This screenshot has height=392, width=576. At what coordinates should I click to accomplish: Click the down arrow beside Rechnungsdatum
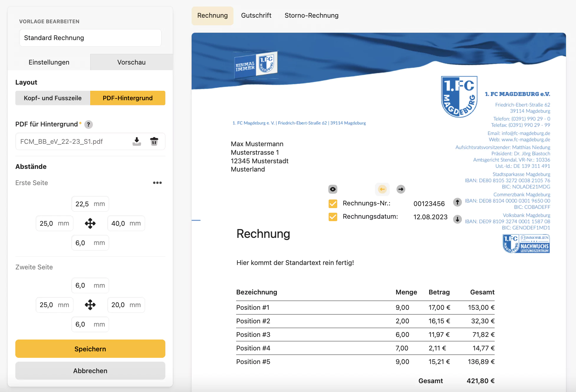(457, 219)
